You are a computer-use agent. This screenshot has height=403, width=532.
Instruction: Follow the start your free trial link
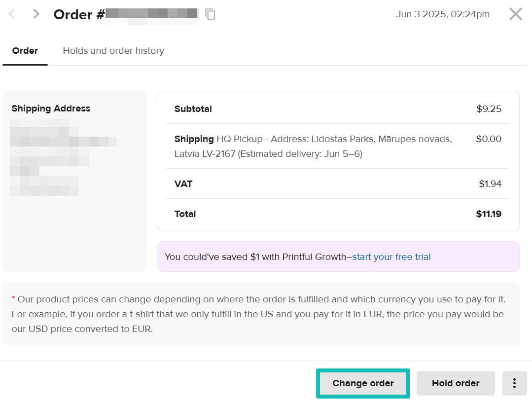(391, 257)
